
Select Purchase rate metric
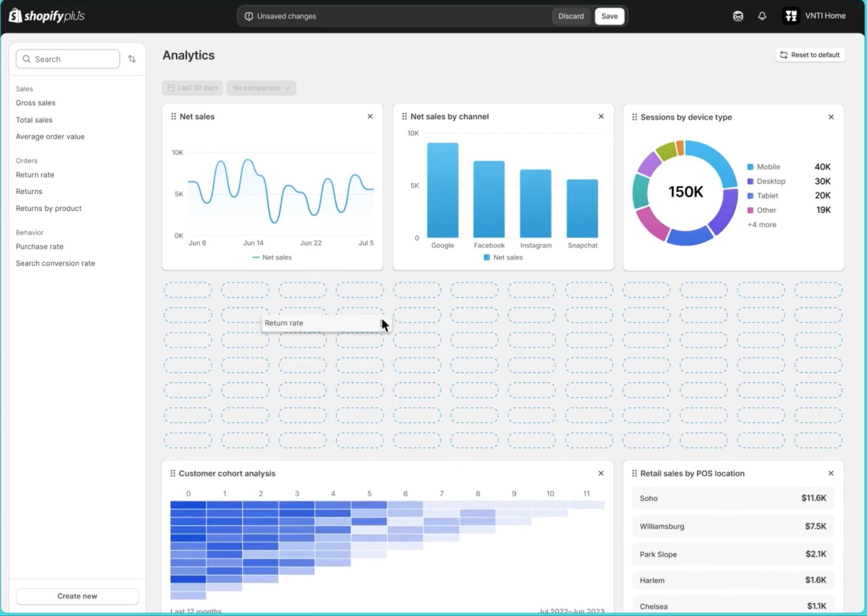[x=39, y=247]
